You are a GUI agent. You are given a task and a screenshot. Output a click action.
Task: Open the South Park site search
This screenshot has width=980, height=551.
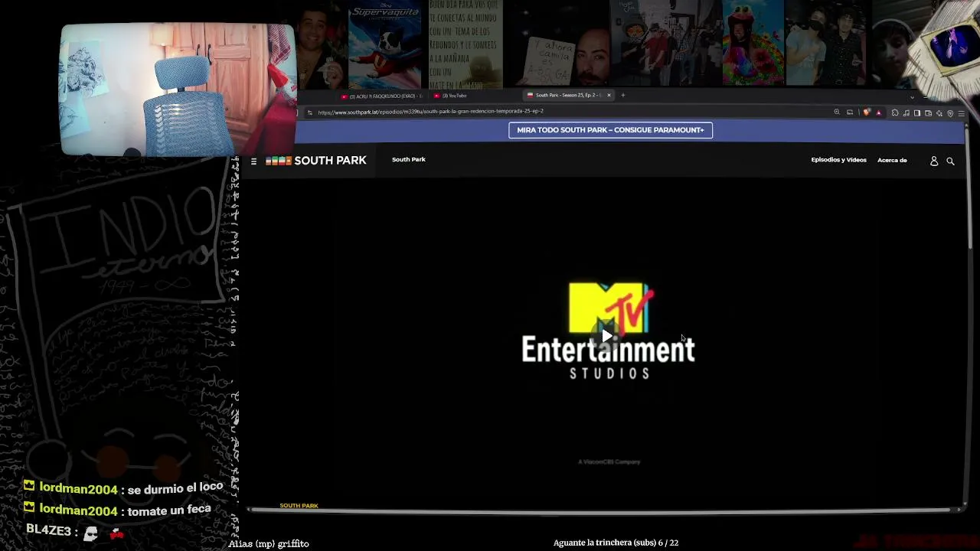(950, 161)
